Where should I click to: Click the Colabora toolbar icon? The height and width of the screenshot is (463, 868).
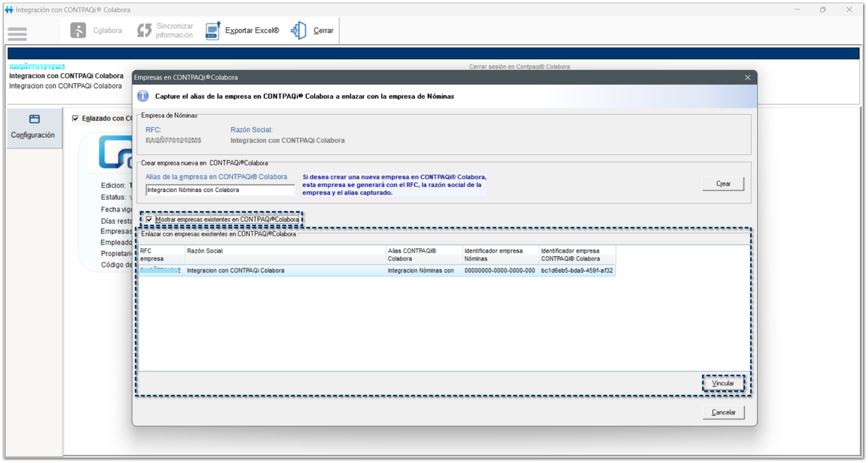pyautogui.click(x=78, y=31)
